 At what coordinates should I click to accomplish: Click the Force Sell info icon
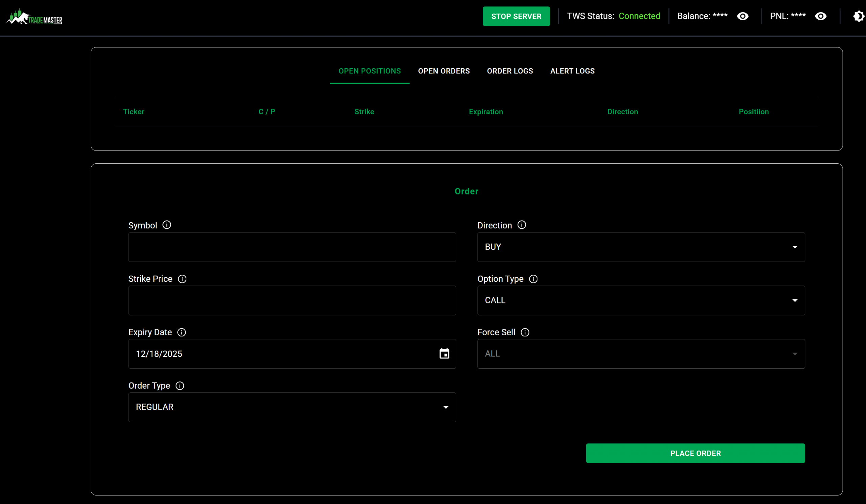click(525, 332)
